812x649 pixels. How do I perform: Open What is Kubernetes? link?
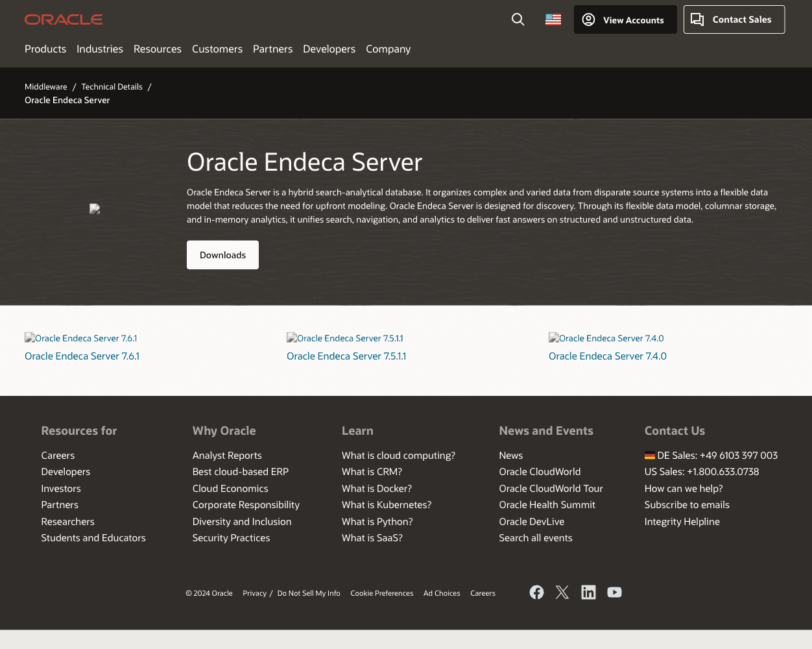point(387,504)
